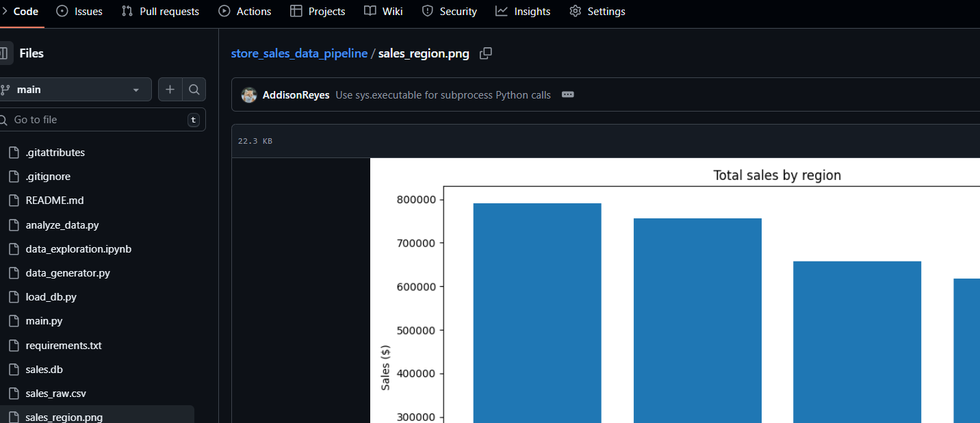Open the store_sales_data_pipeline repository link

[x=299, y=53]
